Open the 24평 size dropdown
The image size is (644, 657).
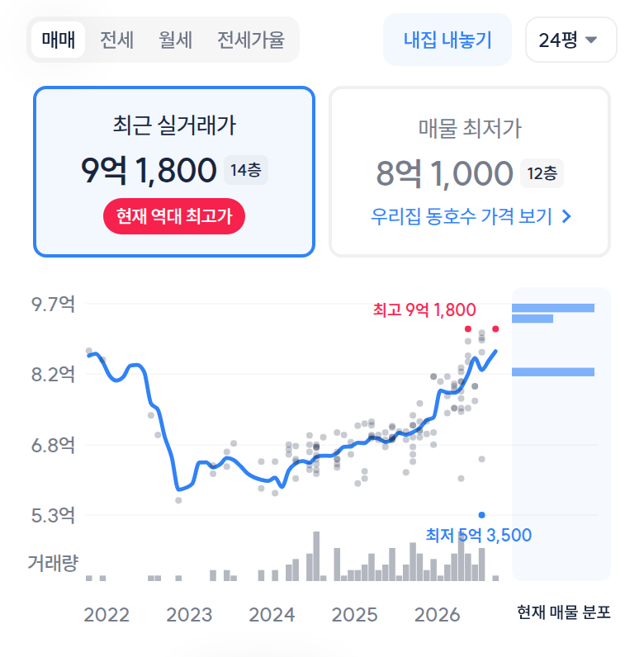click(571, 40)
